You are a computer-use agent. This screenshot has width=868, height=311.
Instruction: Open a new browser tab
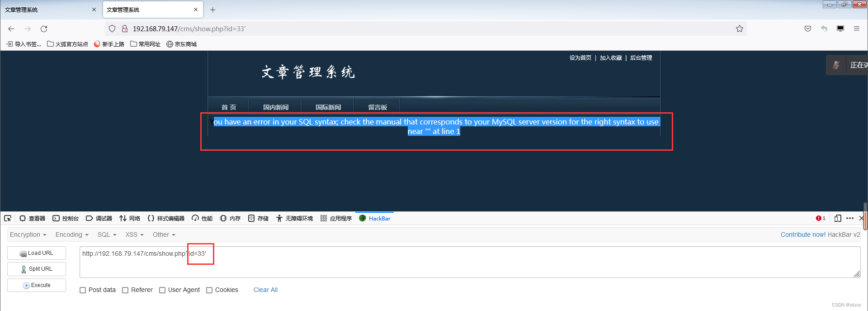coord(213,10)
